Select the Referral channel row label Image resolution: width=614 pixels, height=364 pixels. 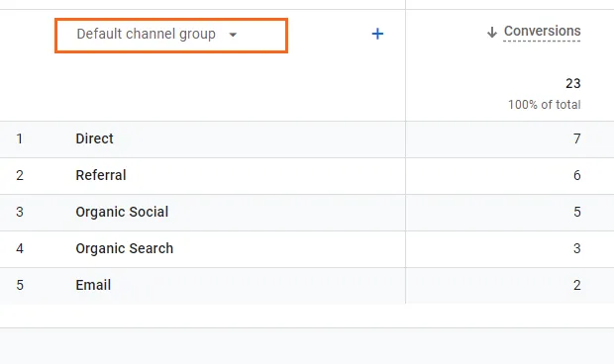[x=101, y=175]
